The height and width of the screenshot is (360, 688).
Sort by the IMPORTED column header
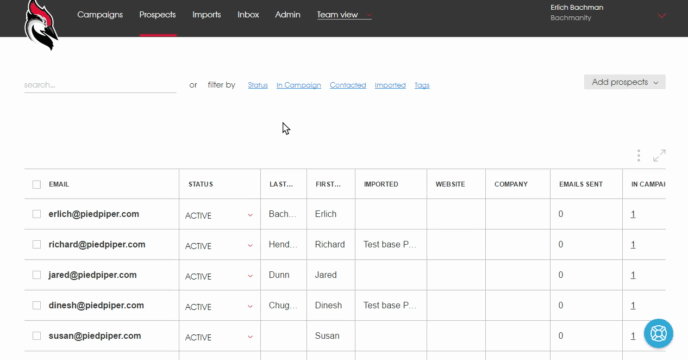pyautogui.click(x=381, y=184)
